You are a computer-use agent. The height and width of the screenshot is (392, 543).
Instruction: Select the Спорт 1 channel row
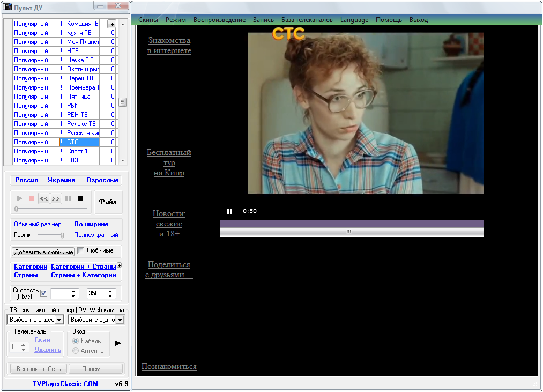point(64,151)
